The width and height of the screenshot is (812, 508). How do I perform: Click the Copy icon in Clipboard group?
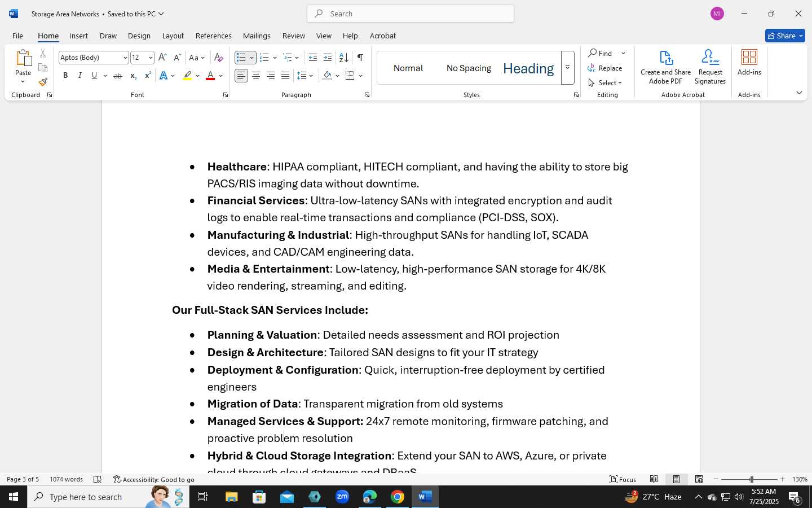43,68
